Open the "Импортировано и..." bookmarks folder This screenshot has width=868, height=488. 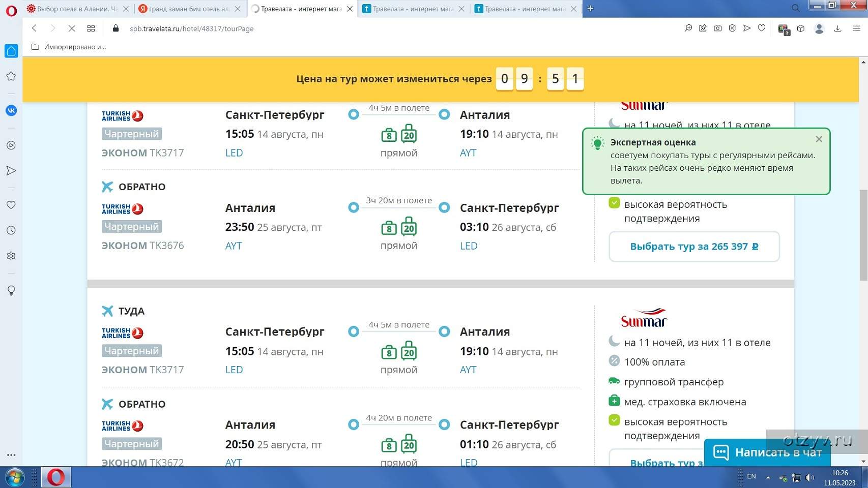tap(69, 47)
